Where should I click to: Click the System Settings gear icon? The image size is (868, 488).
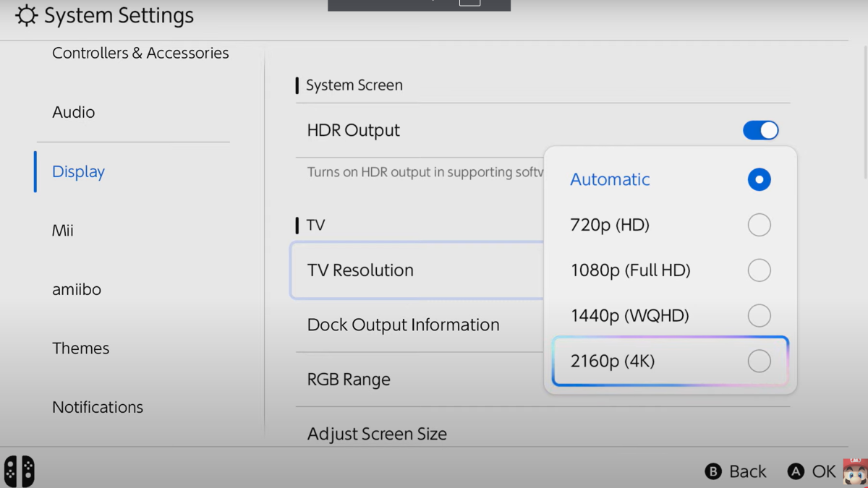pos(26,16)
